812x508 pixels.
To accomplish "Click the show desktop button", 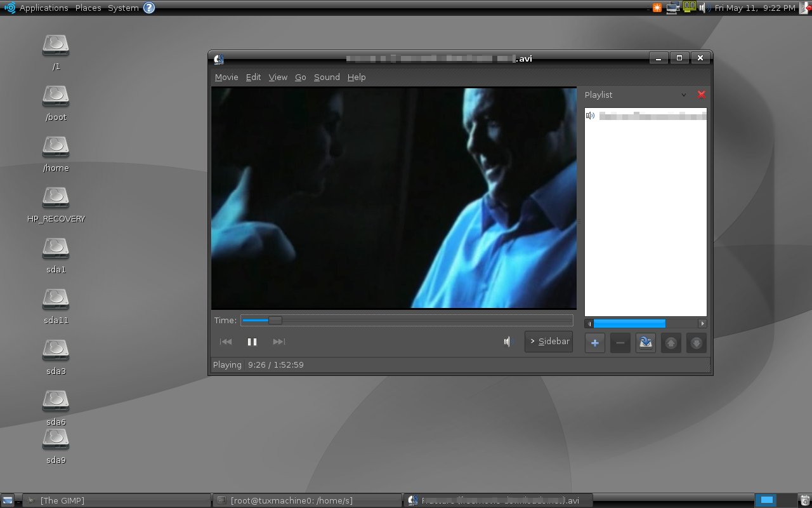I will (x=7, y=500).
